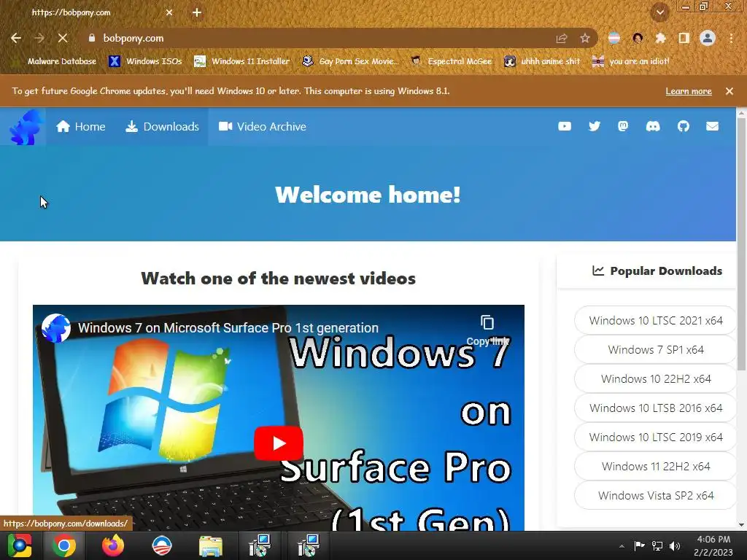Select Windows 7 SP1 x64 download

click(656, 349)
